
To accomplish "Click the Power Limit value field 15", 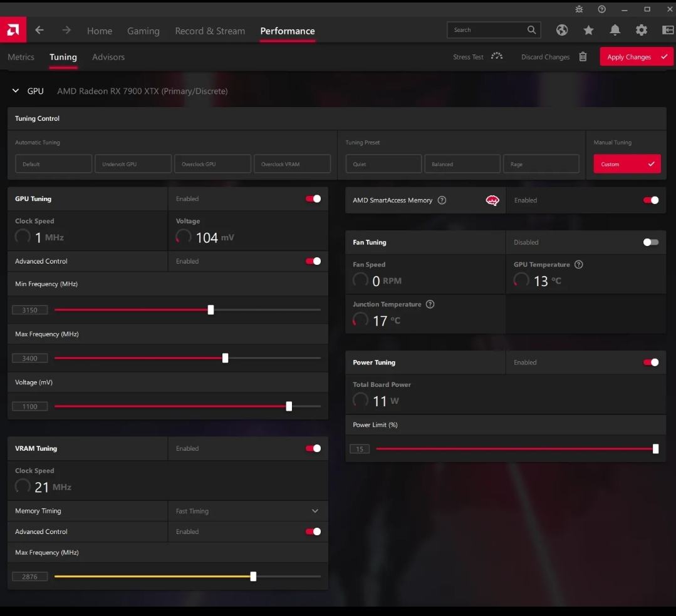I will pyautogui.click(x=360, y=449).
